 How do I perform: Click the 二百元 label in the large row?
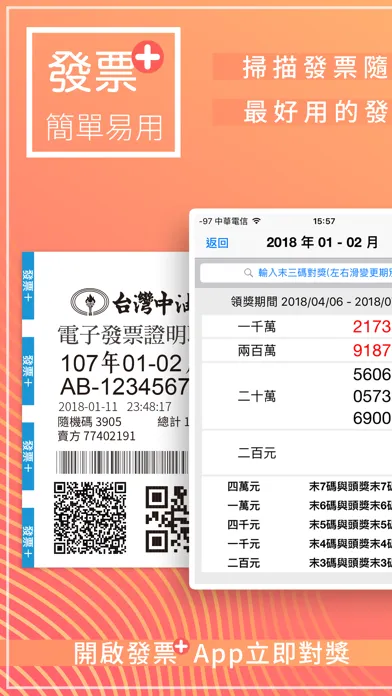click(257, 453)
